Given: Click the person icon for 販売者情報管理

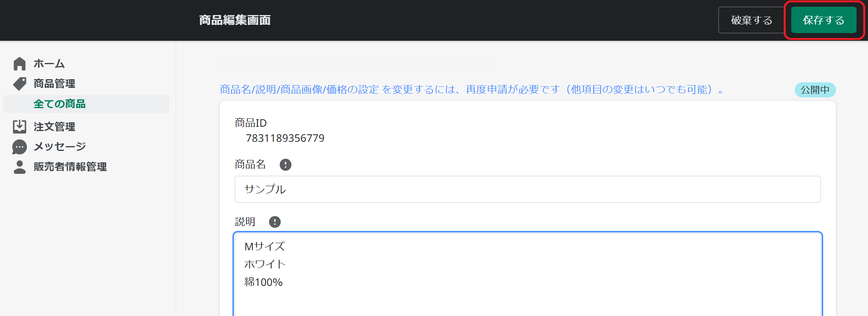Looking at the screenshot, I should pos(19,167).
